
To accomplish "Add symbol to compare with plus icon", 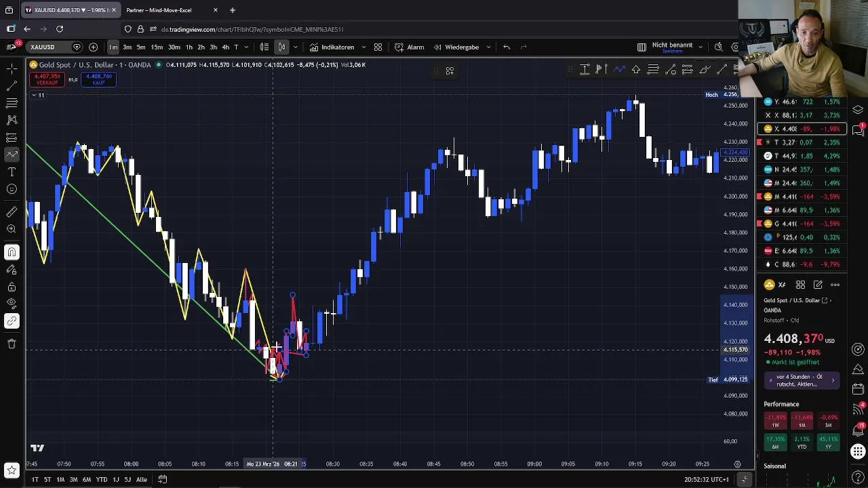I will [93, 47].
